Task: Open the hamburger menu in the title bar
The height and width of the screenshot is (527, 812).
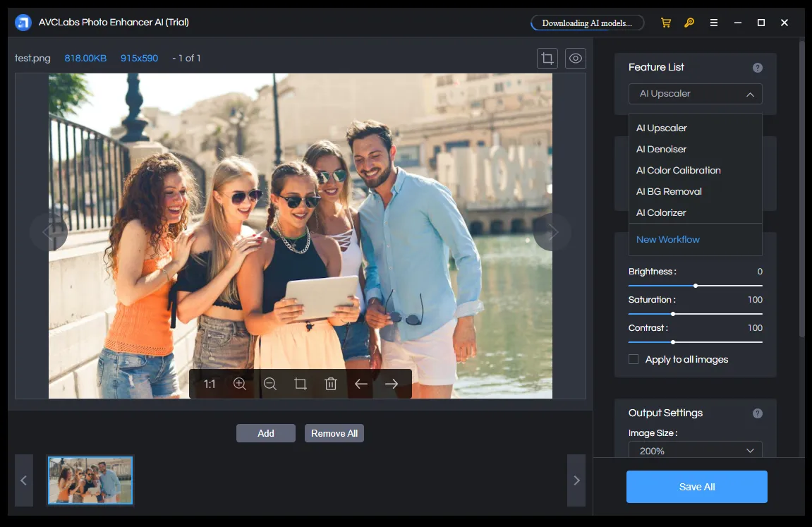Action: tap(713, 22)
